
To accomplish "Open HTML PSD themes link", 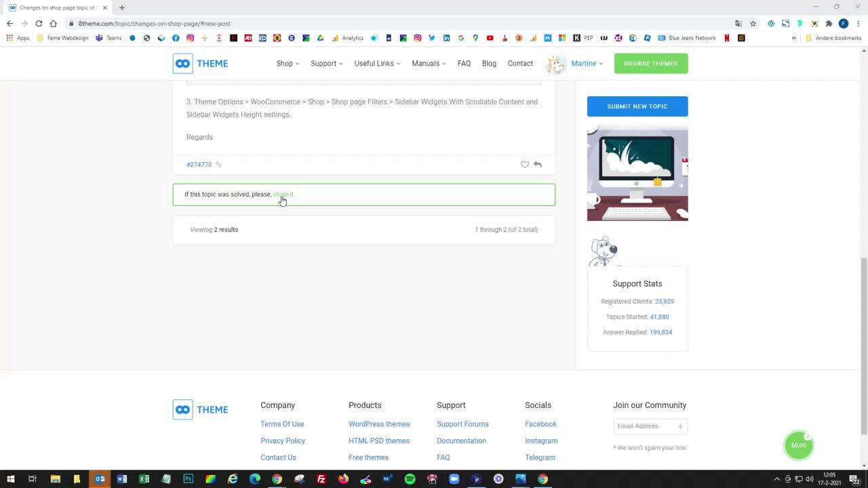I will (x=379, y=441).
